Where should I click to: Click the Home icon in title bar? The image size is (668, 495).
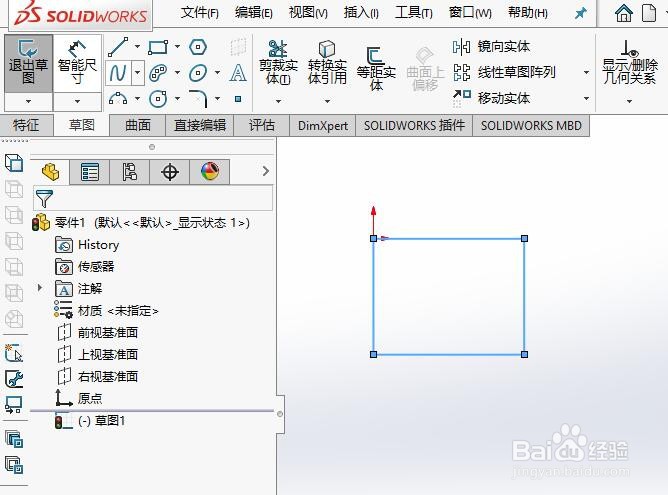coord(624,13)
